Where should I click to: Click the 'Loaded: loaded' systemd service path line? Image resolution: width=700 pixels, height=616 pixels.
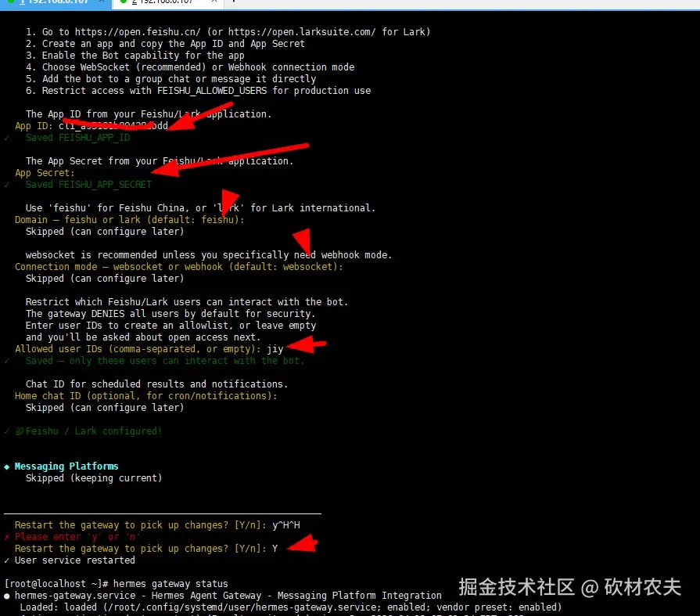point(291,607)
